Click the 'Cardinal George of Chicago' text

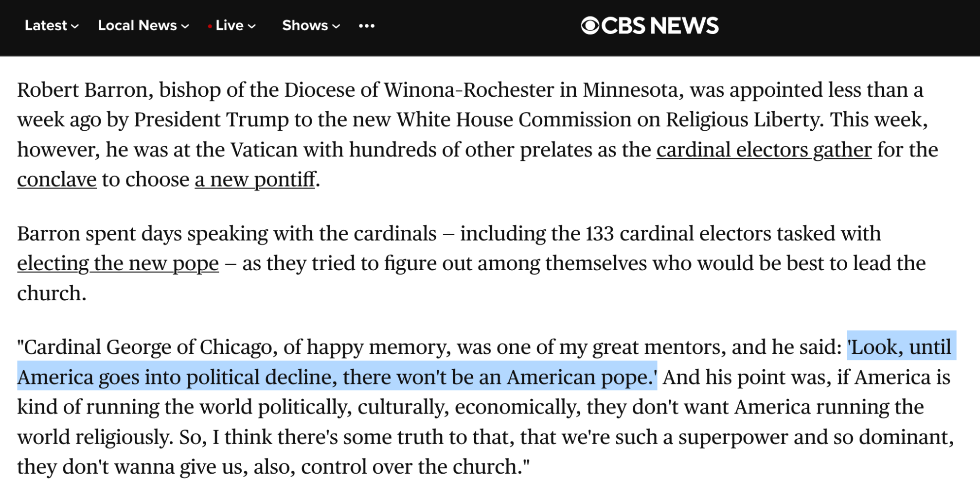pyautogui.click(x=147, y=347)
